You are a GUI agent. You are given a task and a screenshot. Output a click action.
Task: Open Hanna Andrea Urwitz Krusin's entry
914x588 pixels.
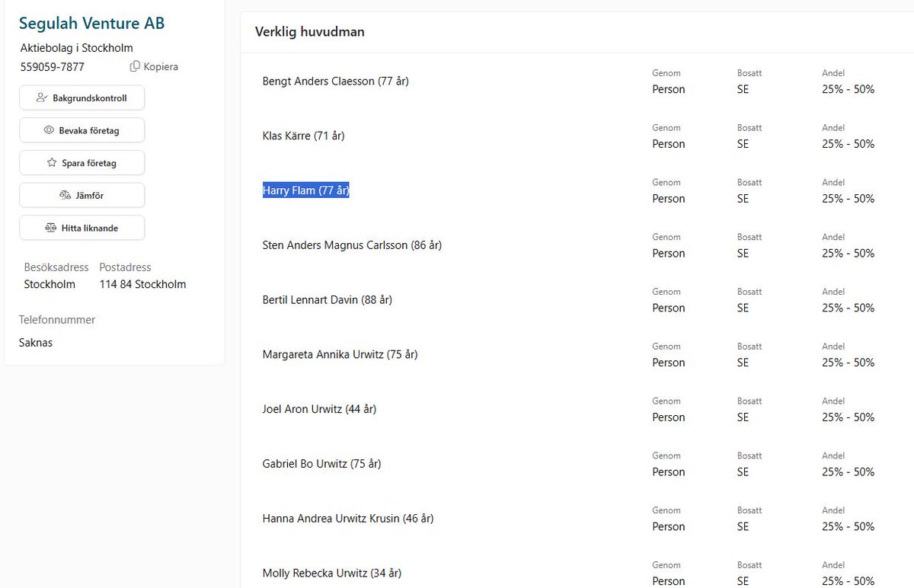pos(348,519)
